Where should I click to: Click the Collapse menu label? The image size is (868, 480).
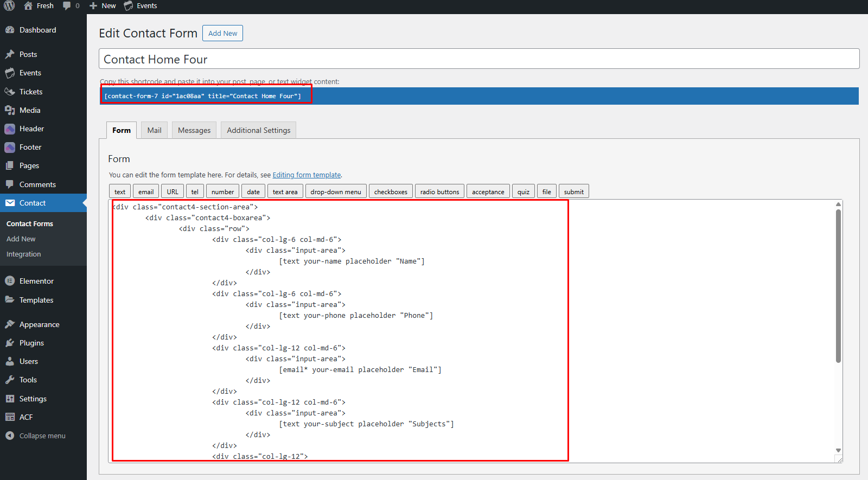[42, 436]
